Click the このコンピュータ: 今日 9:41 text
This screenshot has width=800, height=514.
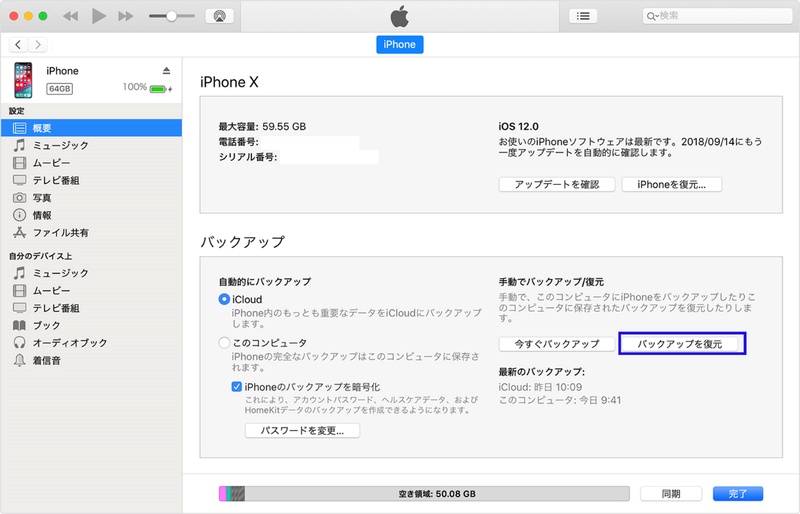click(x=560, y=400)
